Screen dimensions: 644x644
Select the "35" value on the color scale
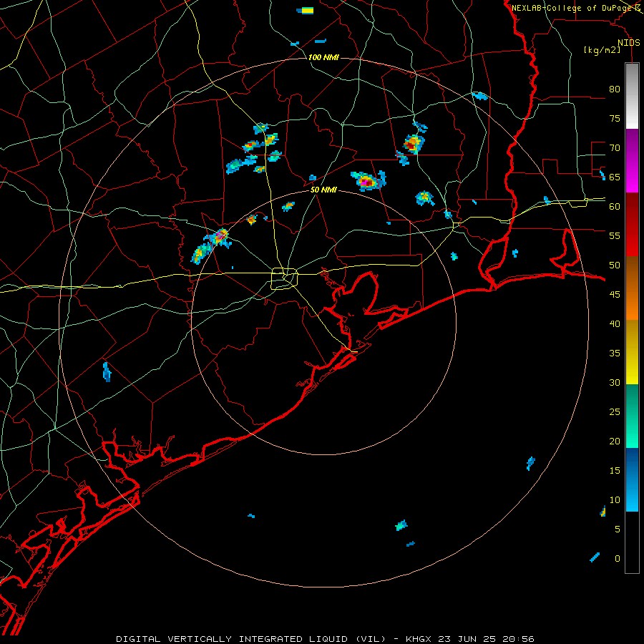pos(615,353)
